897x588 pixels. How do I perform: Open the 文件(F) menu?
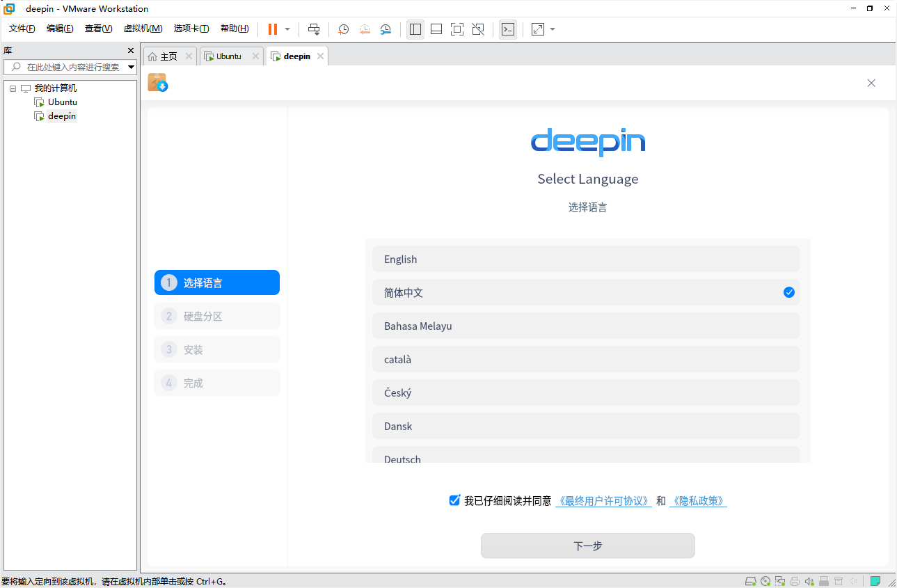[x=22, y=29]
